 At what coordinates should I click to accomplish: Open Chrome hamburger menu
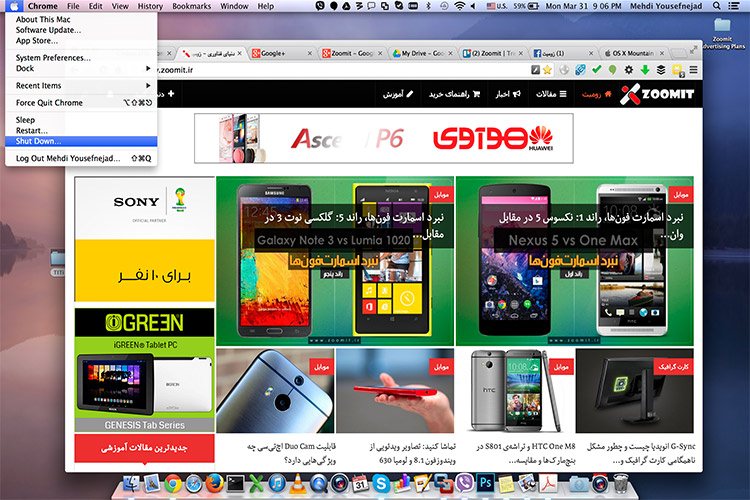pos(693,70)
